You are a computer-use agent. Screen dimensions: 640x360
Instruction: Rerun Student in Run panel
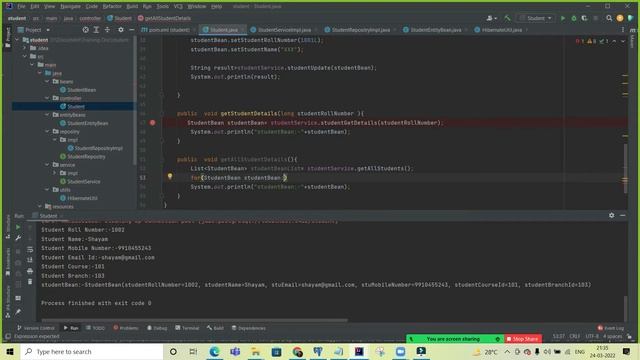18,227
